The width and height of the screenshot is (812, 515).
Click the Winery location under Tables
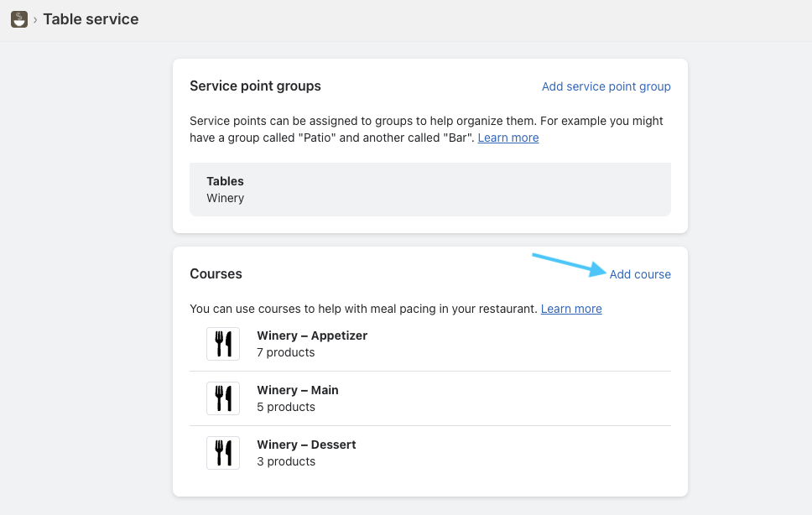[x=225, y=198]
